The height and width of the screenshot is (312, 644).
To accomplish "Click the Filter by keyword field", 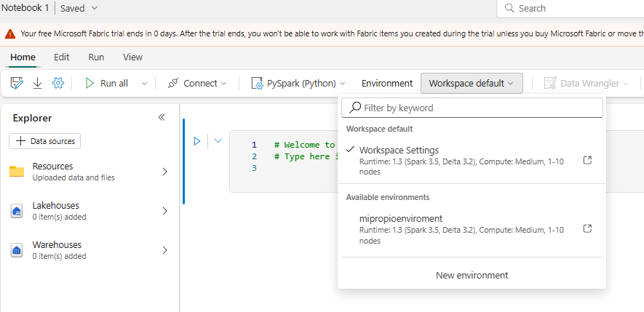I will pyautogui.click(x=472, y=108).
